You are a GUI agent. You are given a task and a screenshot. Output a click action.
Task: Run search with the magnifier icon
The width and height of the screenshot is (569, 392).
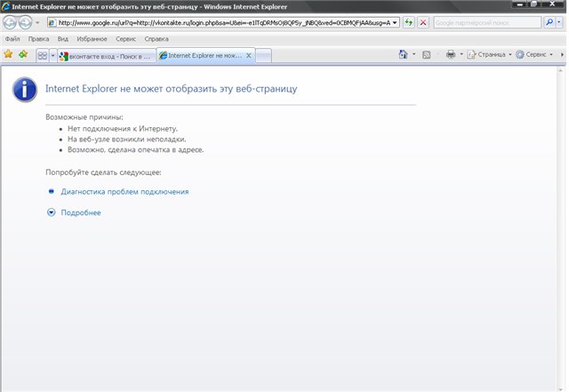pyautogui.click(x=549, y=22)
